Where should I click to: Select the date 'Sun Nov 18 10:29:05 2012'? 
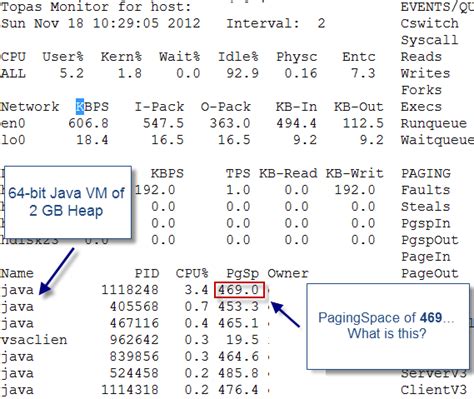pos(101,23)
